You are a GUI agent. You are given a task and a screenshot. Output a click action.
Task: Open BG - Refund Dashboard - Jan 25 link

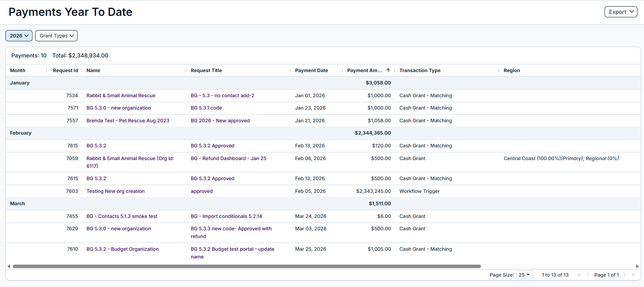click(228, 158)
